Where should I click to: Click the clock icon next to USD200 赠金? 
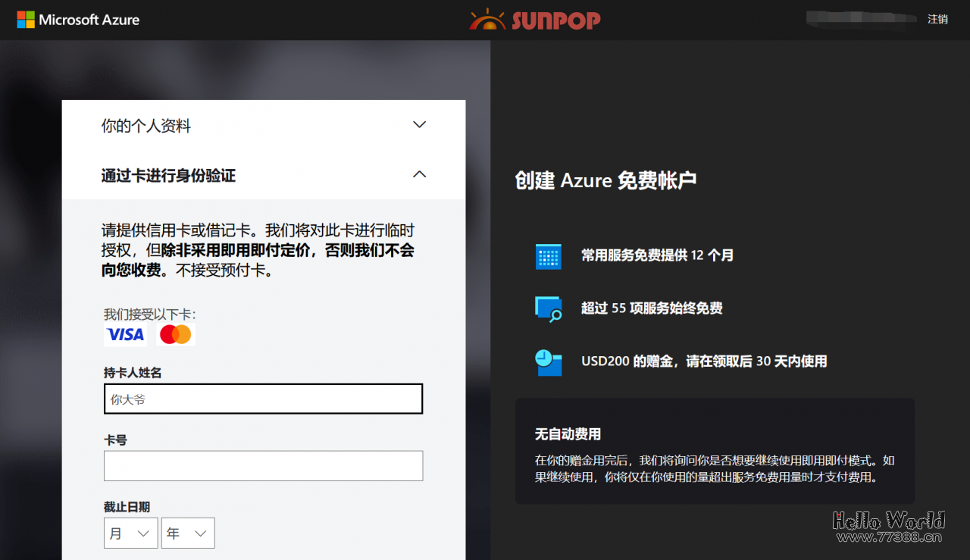tap(548, 361)
